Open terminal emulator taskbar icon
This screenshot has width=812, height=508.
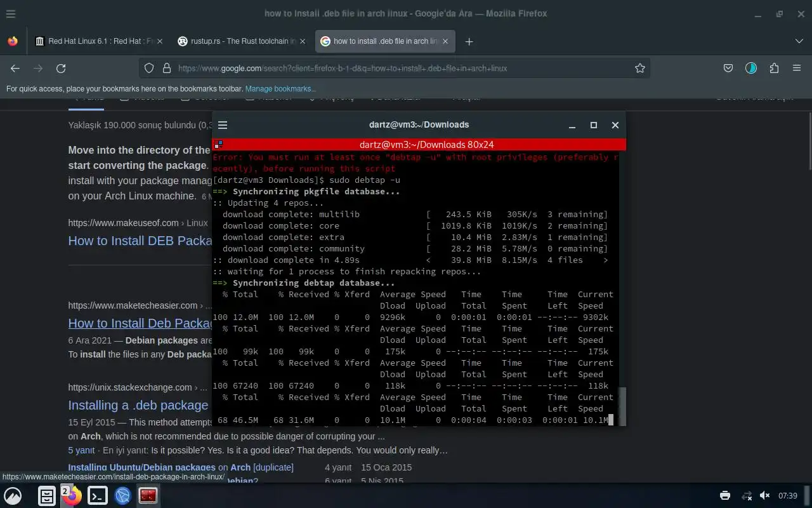point(97,496)
